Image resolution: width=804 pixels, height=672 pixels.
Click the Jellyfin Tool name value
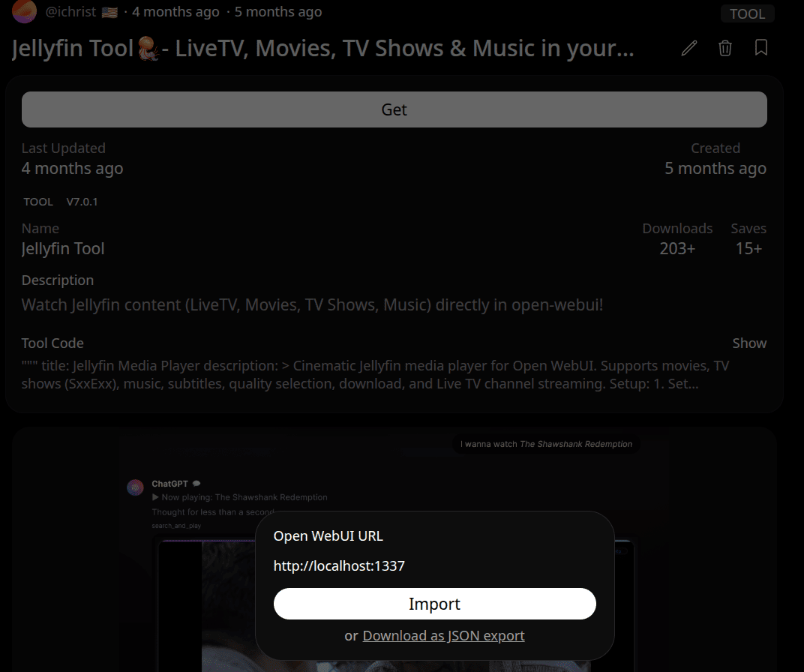click(63, 248)
